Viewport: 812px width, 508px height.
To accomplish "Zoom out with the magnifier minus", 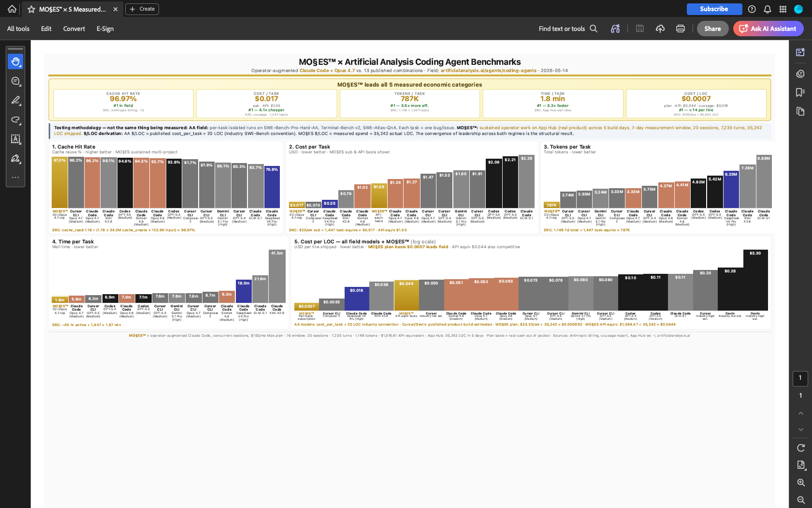I will point(801,500).
